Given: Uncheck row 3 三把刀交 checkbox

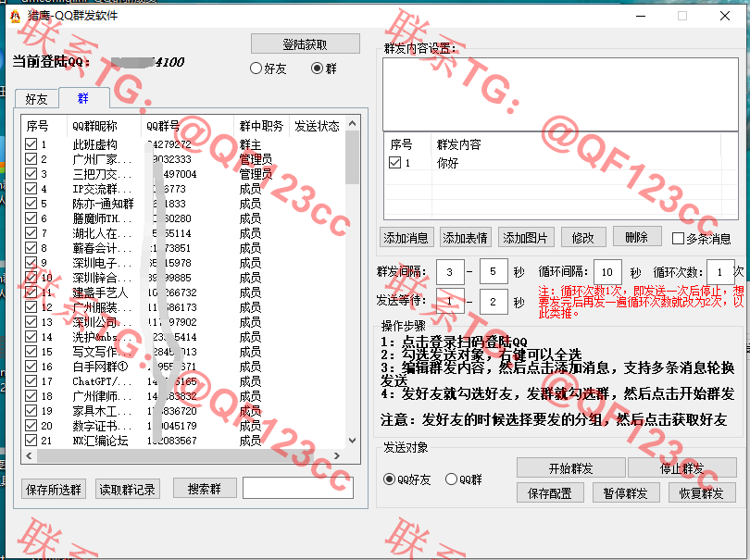Looking at the screenshot, I should coord(31,174).
